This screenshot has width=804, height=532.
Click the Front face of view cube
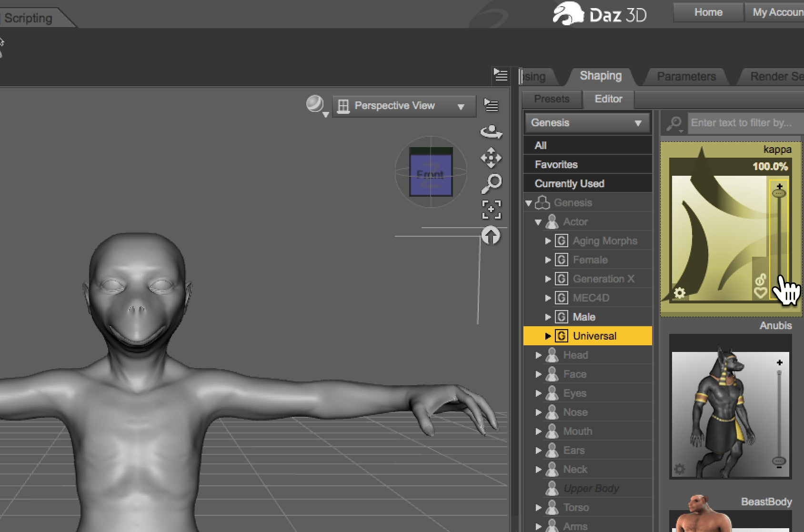431,174
